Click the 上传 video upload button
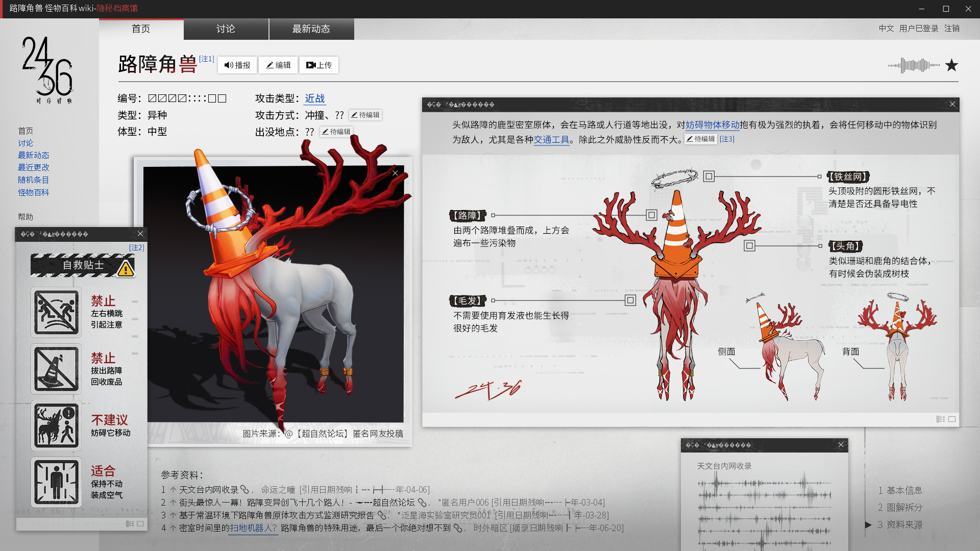The width and height of the screenshot is (980, 551). click(319, 65)
